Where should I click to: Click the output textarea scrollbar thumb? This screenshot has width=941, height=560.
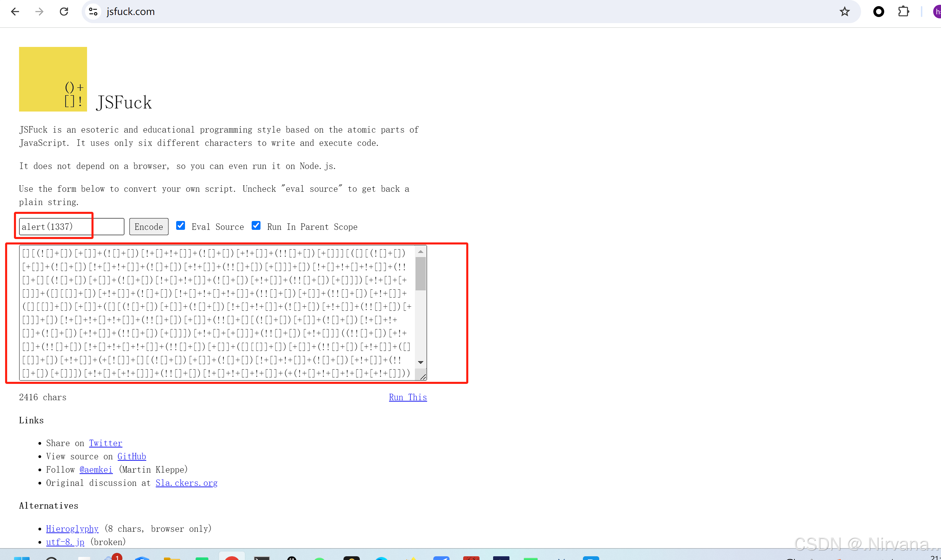tap(420, 274)
